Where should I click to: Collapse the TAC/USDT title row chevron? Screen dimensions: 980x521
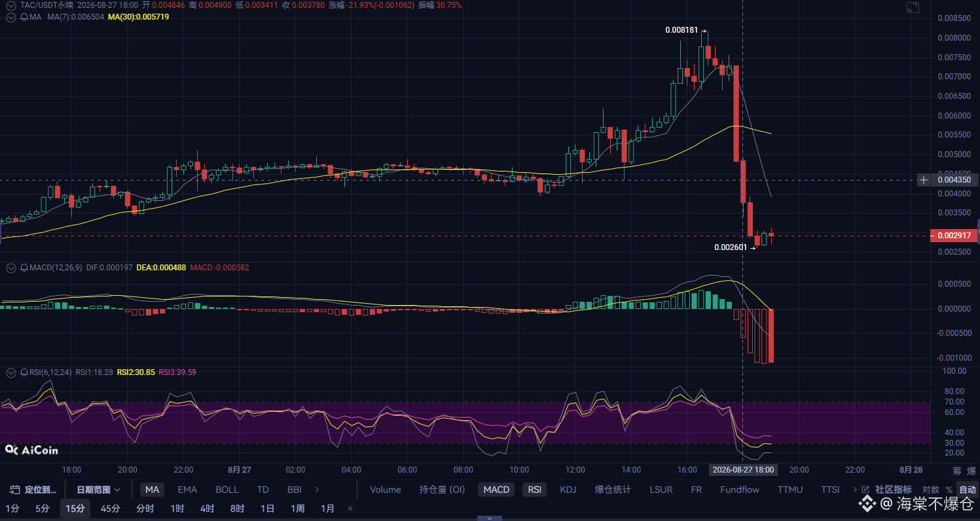(10, 5)
